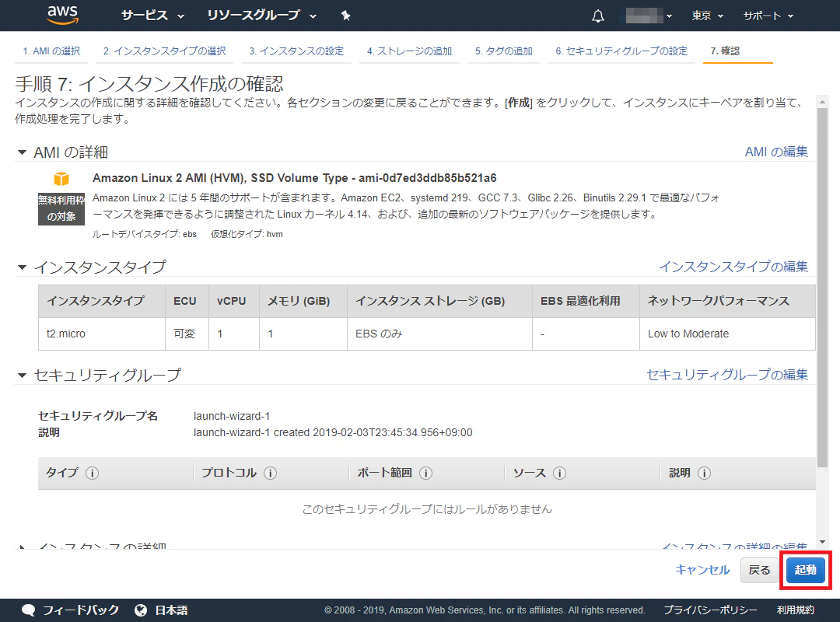The width and height of the screenshot is (840, 622).
Task: Go to step 2. インスタンスタイプの選択
Action: click(x=164, y=51)
